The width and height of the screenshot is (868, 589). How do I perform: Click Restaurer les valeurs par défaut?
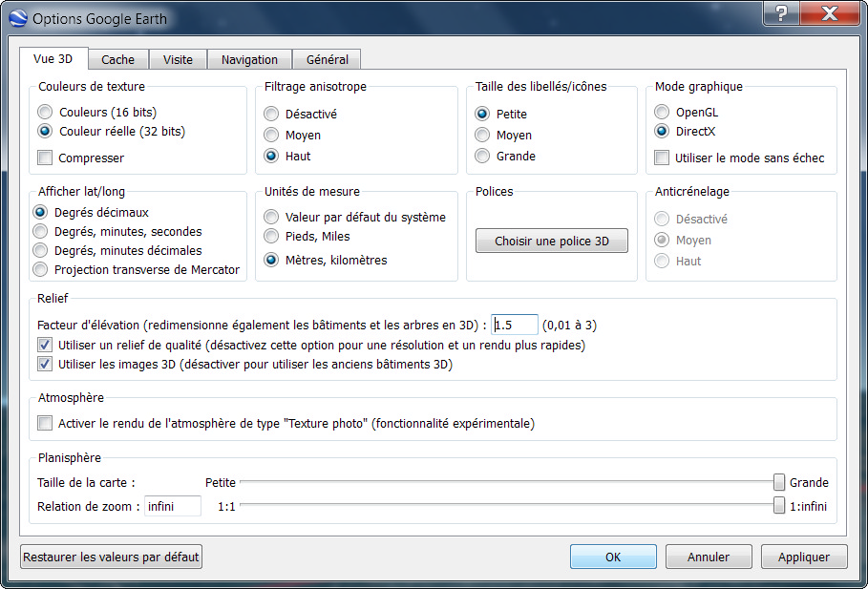(112, 557)
